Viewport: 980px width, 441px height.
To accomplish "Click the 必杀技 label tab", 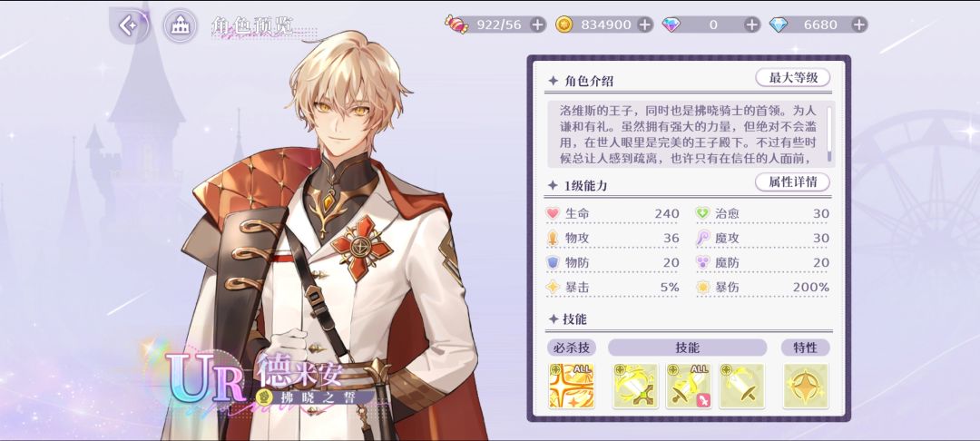I will (x=572, y=348).
